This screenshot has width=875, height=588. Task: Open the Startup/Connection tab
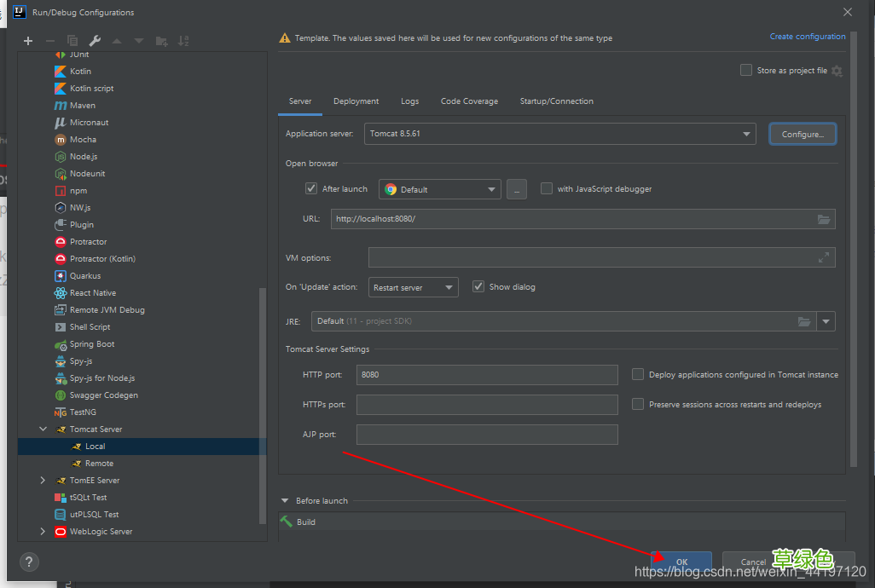[x=556, y=101]
